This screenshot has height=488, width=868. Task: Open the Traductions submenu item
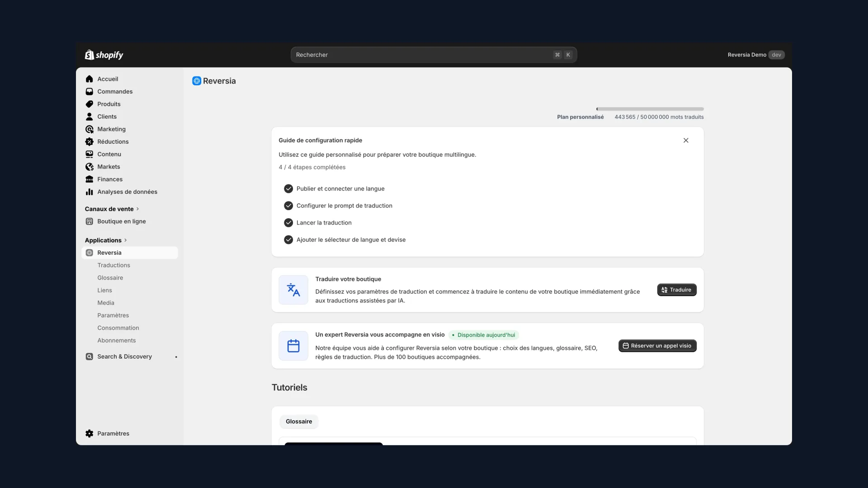(113, 265)
